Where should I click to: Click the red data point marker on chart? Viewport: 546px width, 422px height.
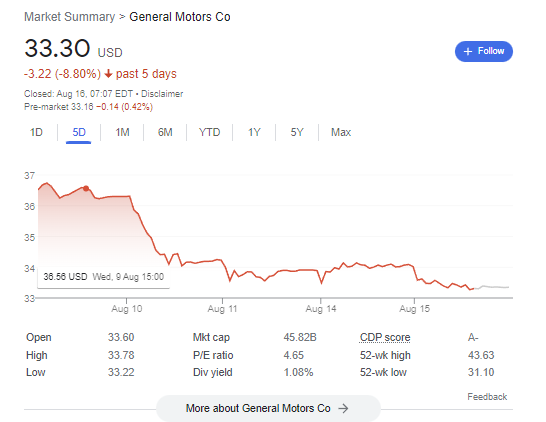(86, 188)
